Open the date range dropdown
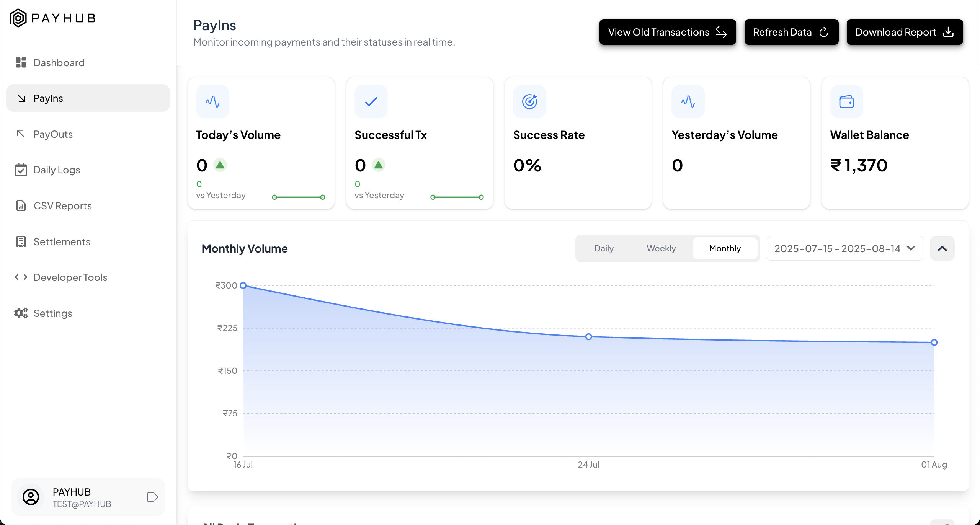The height and width of the screenshot is (525, 980). [x=844, y=248]
